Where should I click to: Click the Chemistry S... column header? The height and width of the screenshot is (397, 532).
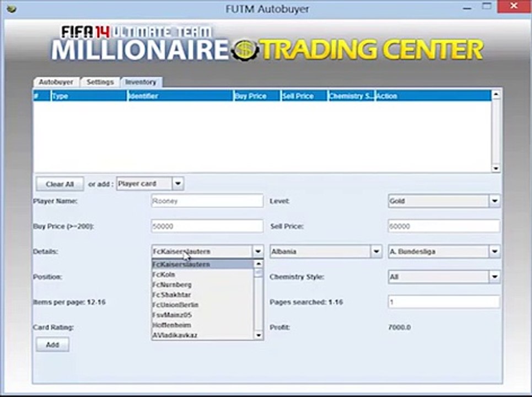(352, 96)
